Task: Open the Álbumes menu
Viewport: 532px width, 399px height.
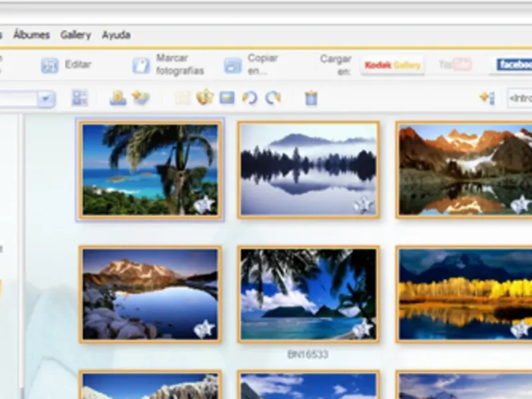Action: coord(31,35)
